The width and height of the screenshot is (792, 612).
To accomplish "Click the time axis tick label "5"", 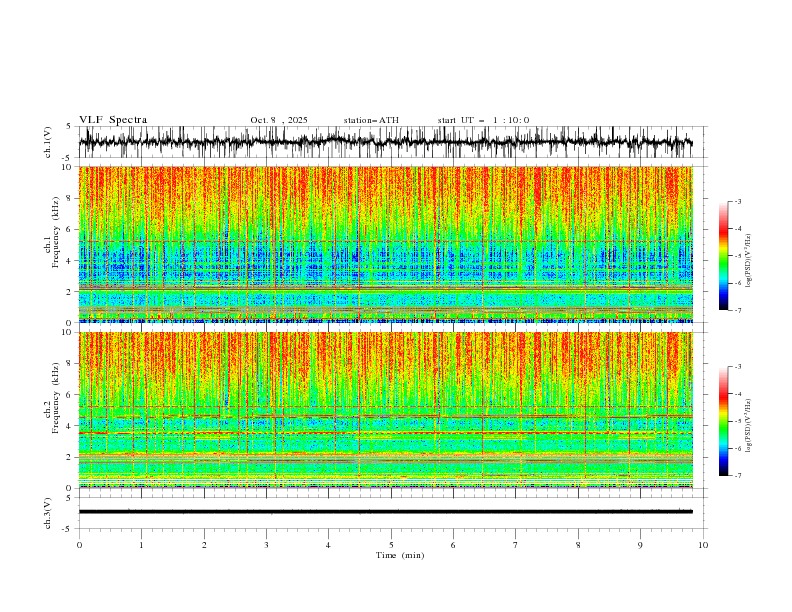I will pos(391,545).
